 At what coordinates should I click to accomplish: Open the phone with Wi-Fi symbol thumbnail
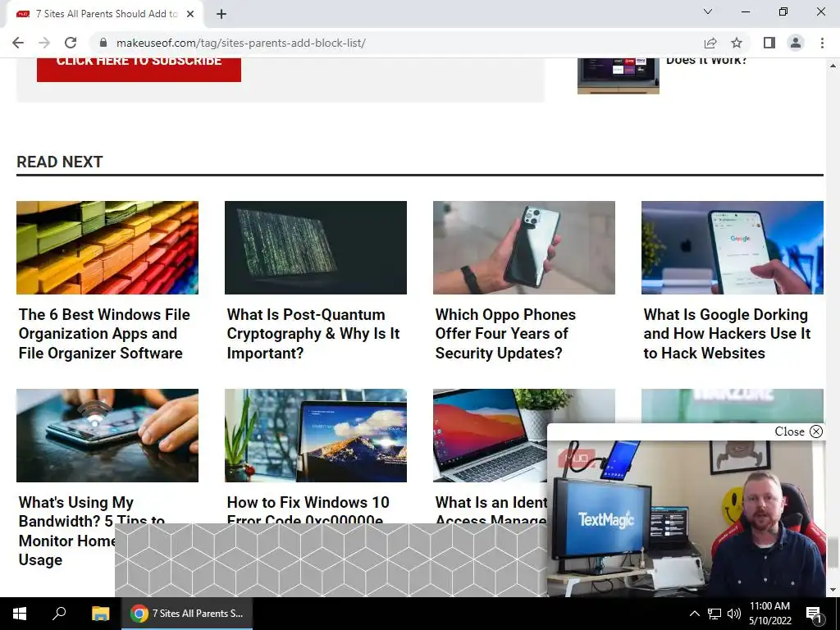107,436
